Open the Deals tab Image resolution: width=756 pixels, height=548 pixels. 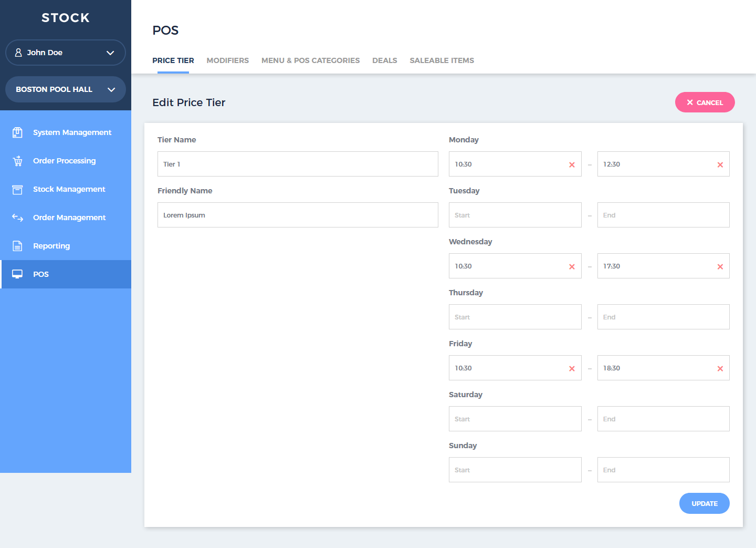click(384, 60)
